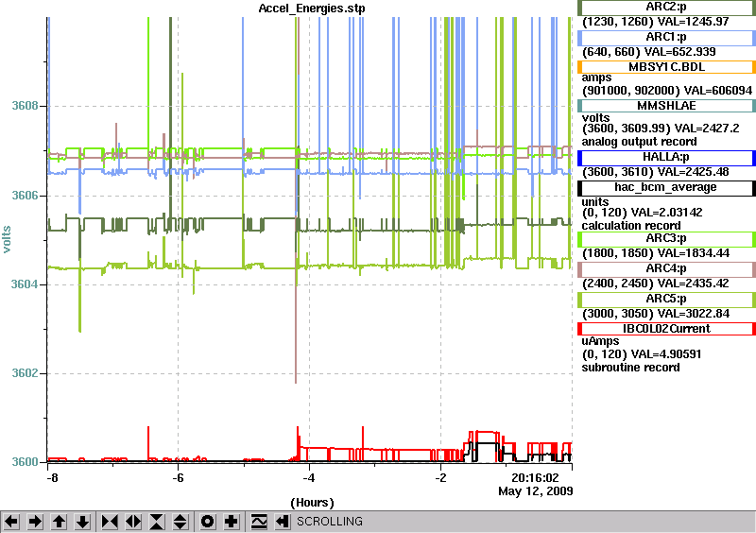The height and width of the screenshot is (533, 756).
Task: Select the ARC4:p legend entry
Action: [666, 268]
